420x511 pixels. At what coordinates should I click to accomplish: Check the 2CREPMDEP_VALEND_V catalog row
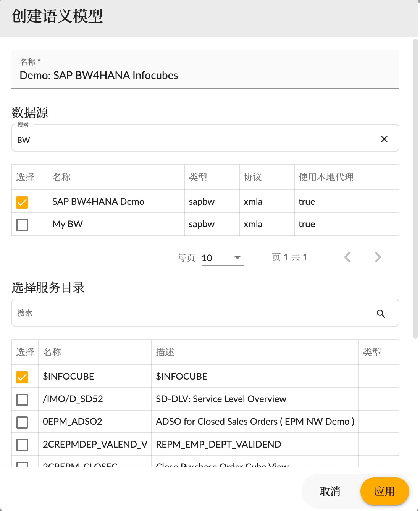(x=23, y=445)
